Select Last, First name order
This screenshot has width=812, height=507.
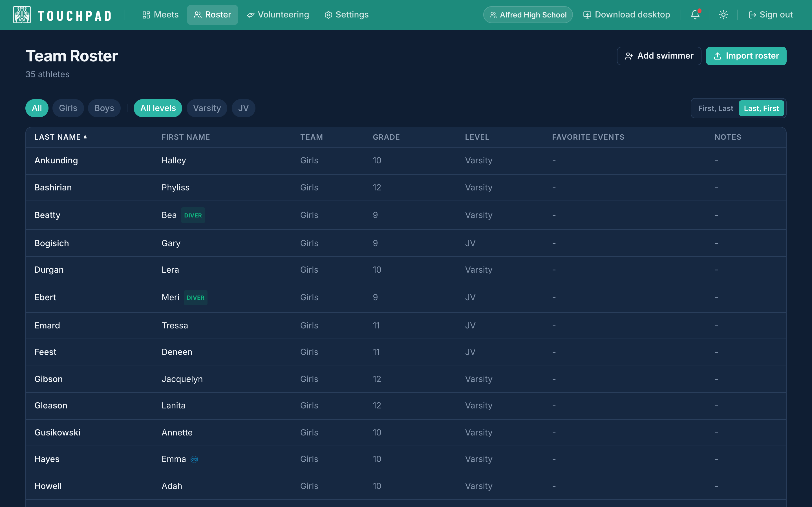[761, 108]
